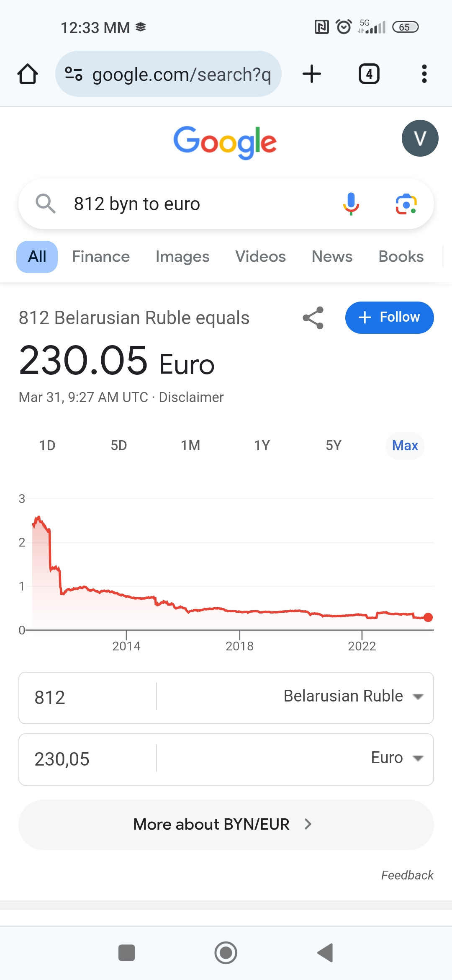Screen dimensions: 452x980
Task: Tap the browser home icon
Action: 28,74
